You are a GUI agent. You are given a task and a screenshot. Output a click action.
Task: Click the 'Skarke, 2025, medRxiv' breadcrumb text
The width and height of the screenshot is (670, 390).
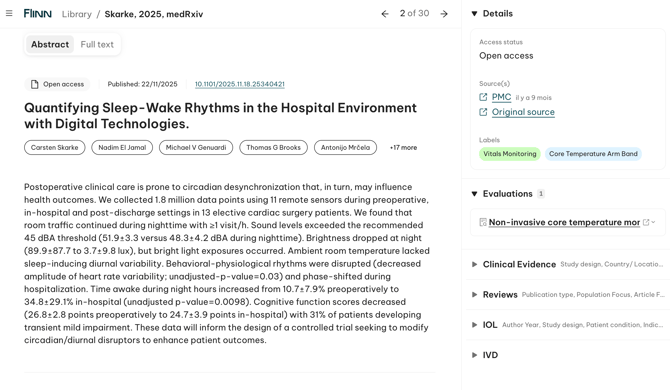tap(154, 14)
